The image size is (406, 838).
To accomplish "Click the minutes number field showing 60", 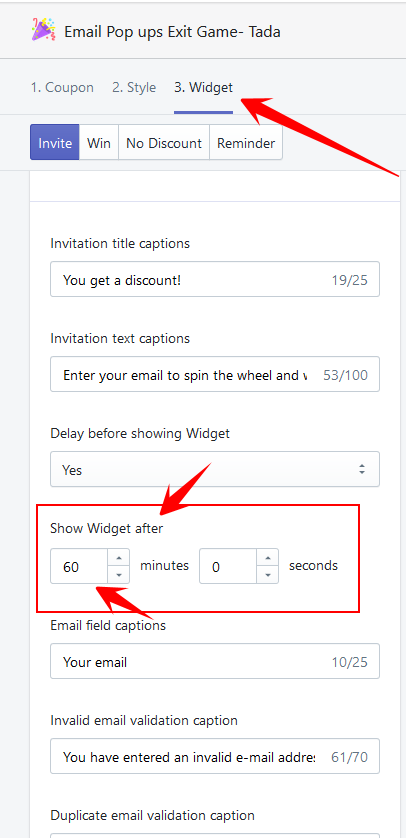I will click(80, 567).
